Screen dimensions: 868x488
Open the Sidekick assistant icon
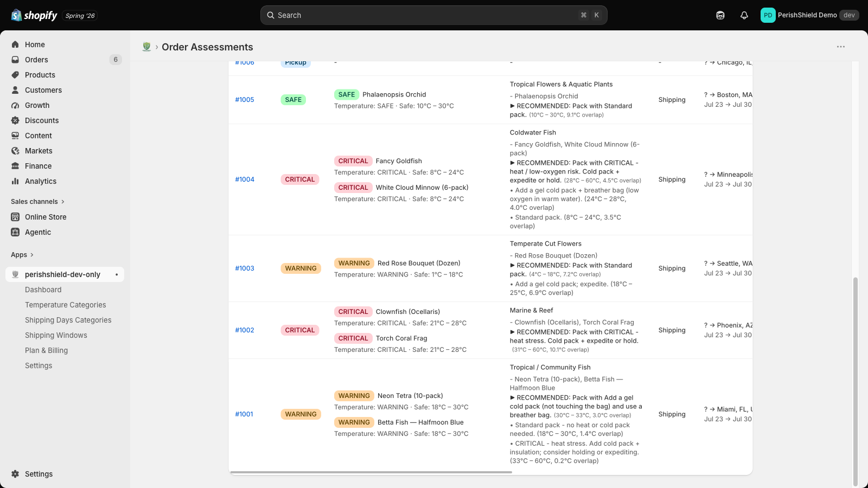720,15
